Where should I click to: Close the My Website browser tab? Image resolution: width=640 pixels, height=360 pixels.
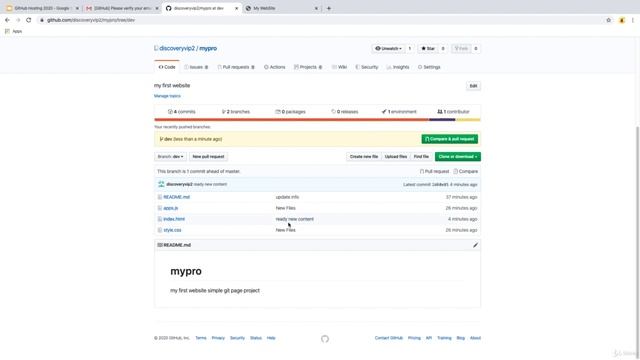[316, 8]
